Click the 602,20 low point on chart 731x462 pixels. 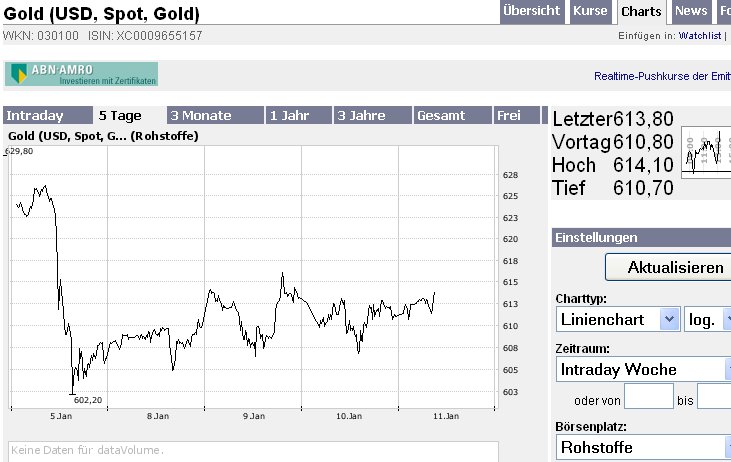coord(71,392)
